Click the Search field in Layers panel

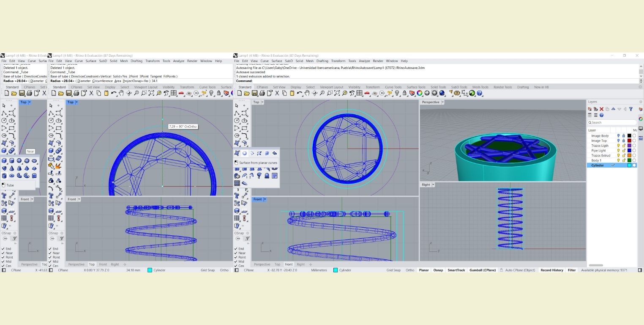tap(612, 123)
